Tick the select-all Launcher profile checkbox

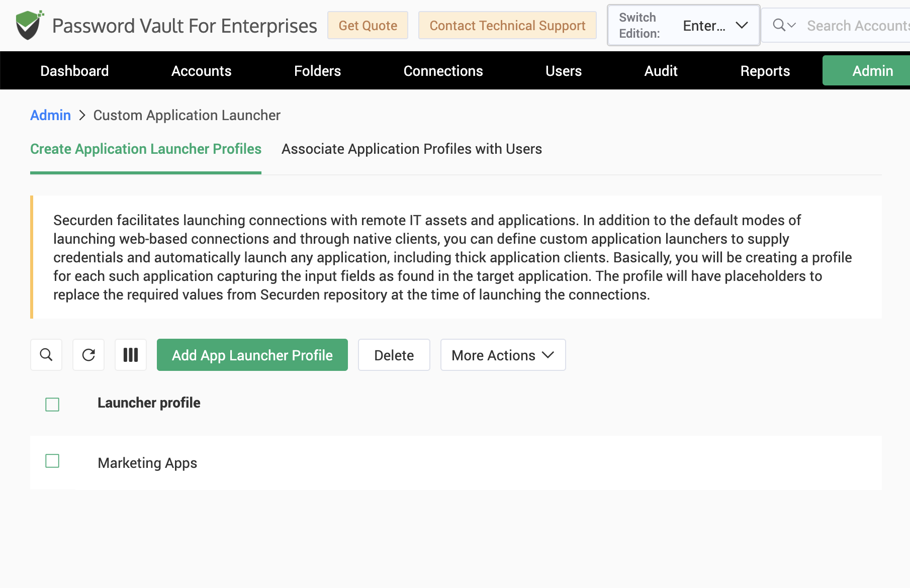(52, 405)
